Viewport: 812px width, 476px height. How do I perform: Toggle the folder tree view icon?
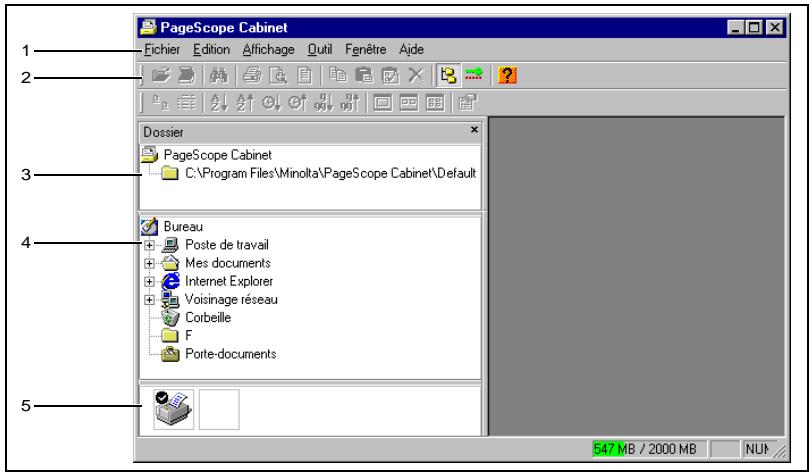point(448,76)
